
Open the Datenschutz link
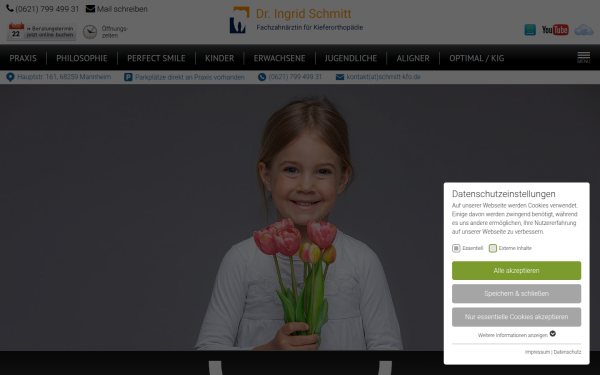point(567,352)
